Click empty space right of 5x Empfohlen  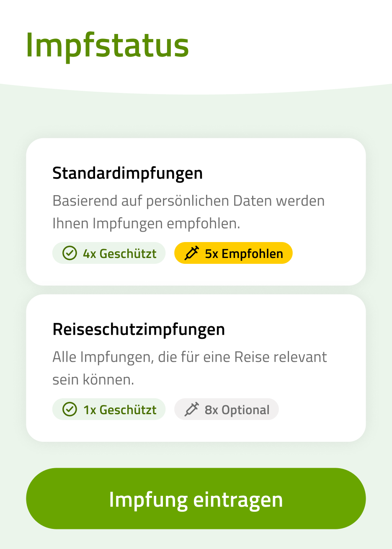coord(327,253)
